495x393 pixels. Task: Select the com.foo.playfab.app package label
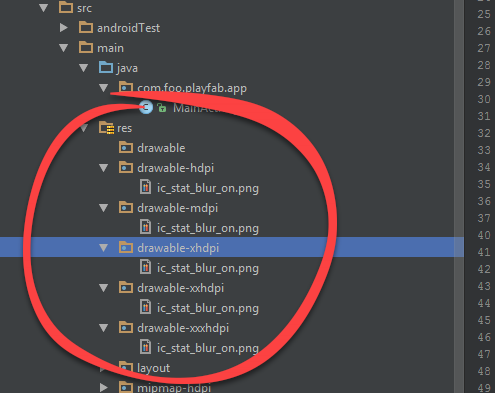click(x=192, y=89)
